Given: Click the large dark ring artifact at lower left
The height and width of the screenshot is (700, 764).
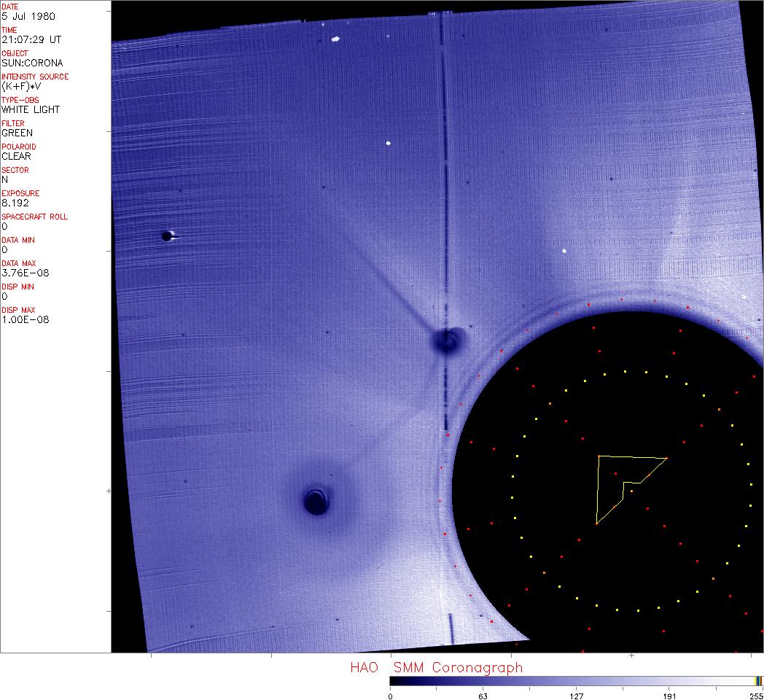Looking at the screenshot, I should [x=316, y=502].
